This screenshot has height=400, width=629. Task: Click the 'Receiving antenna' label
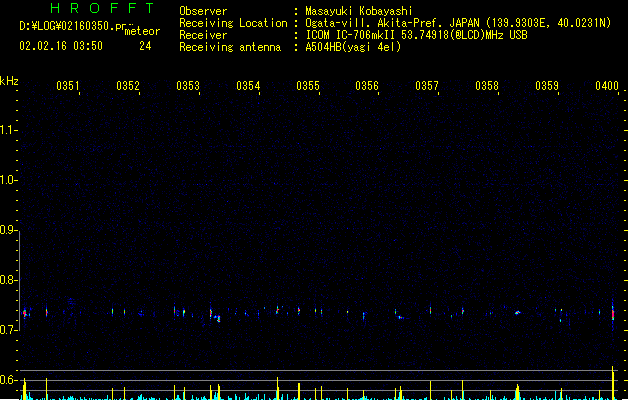(230, 47)
